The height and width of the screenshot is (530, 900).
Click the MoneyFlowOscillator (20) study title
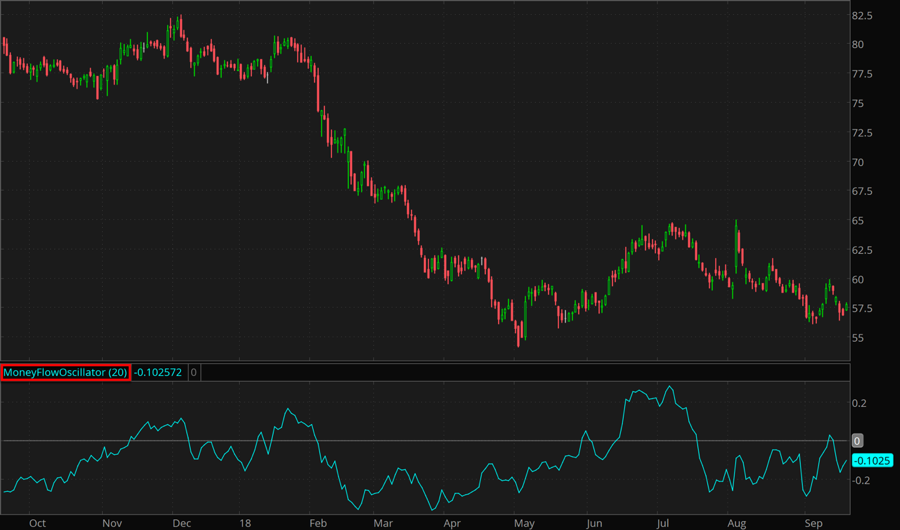[65, 372]
